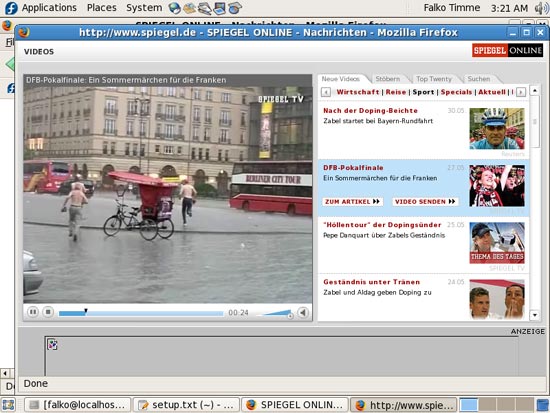Click the video playback area
Viewport: 550px width, 413px height.
coord(168,195)
